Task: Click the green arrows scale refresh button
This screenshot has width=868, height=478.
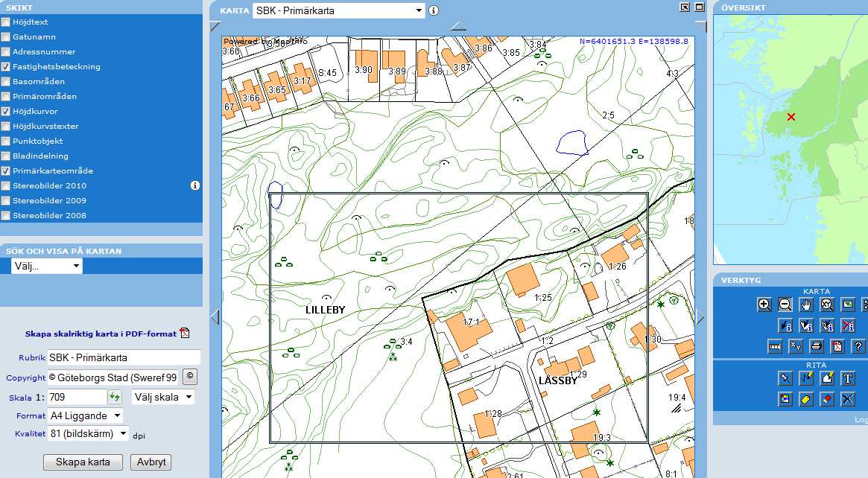Action: pos(115,397)
